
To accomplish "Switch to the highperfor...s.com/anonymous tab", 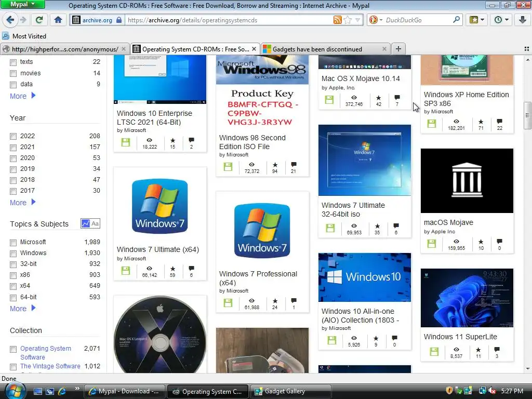I will click(x=64, y=49).
